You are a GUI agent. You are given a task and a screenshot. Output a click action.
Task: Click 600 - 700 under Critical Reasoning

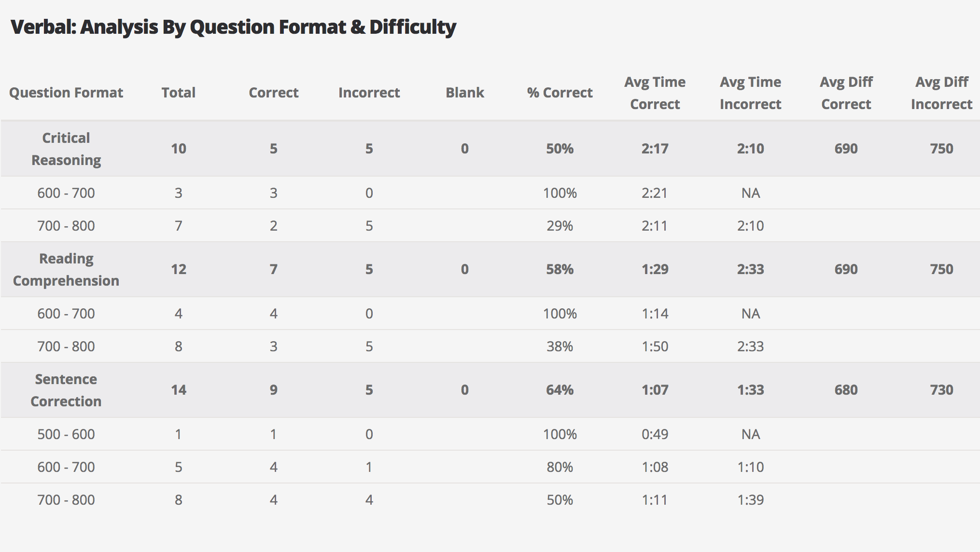[66, 193]
